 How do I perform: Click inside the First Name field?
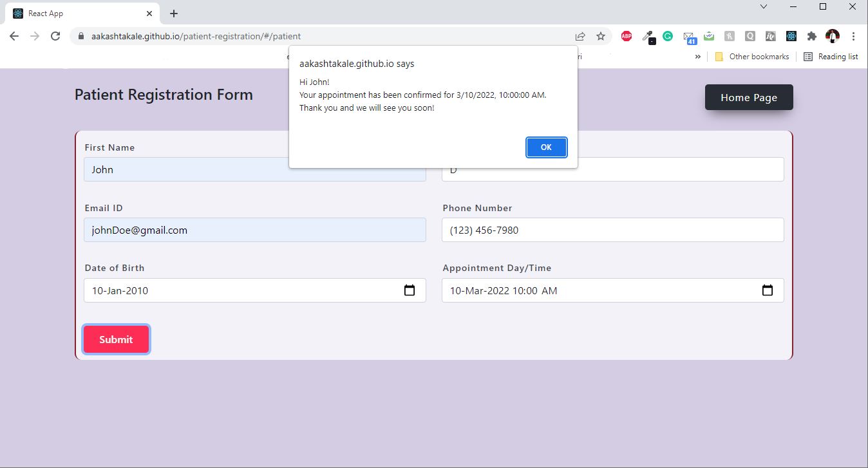tap(254, 169)
